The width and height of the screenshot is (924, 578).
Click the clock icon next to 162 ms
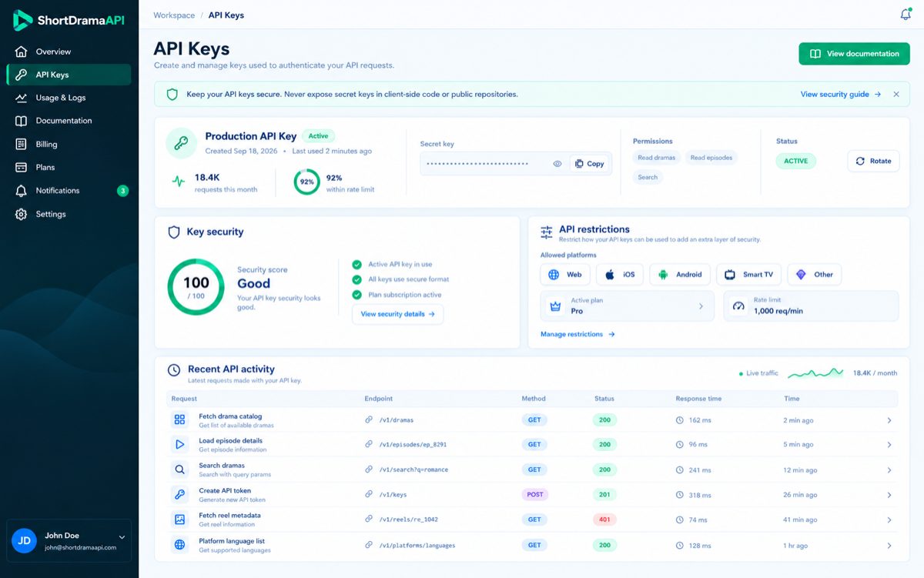680,420
